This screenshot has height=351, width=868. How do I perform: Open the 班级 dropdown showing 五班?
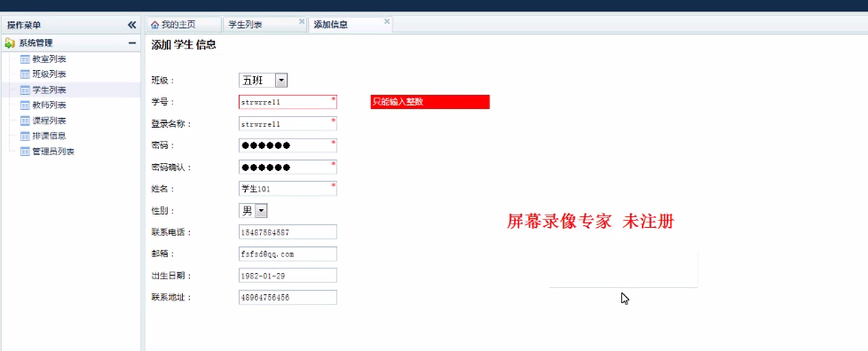(263, 81)
